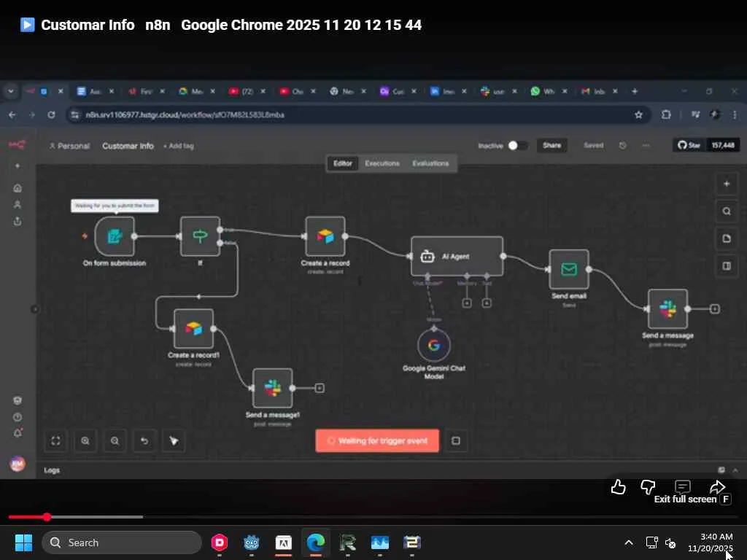Screen dimensions: 747x560
Task: Like the video with thumbs up
Action: click(x=619, y=487)
